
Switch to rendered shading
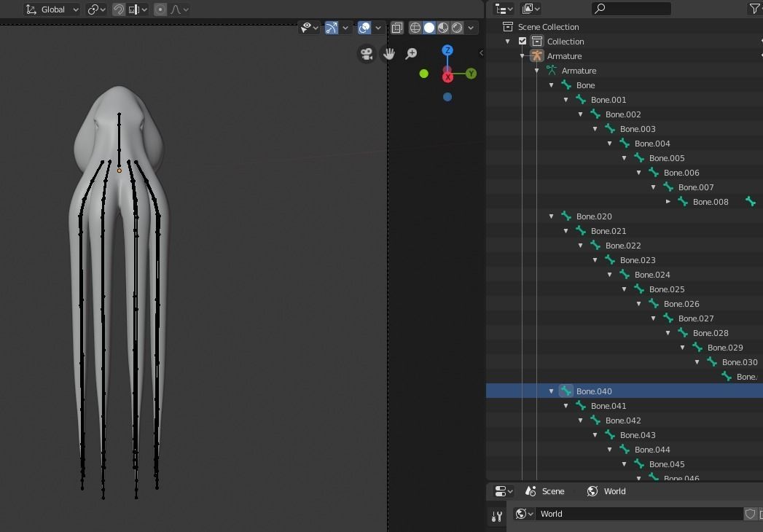457,28
